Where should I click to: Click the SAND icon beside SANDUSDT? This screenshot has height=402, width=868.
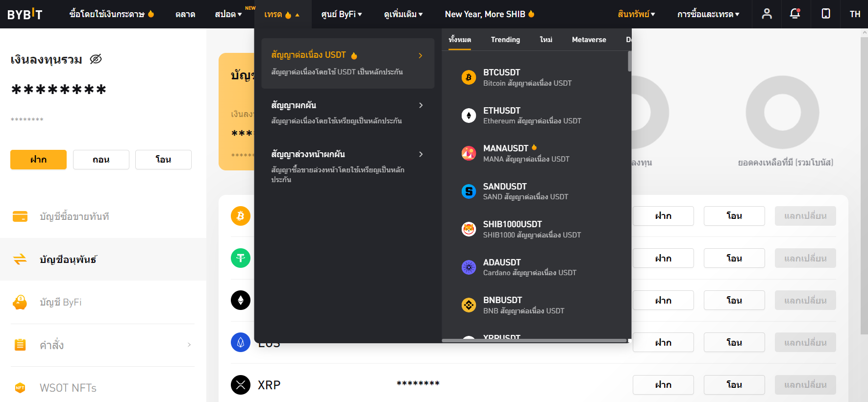[x=469, y=191]
